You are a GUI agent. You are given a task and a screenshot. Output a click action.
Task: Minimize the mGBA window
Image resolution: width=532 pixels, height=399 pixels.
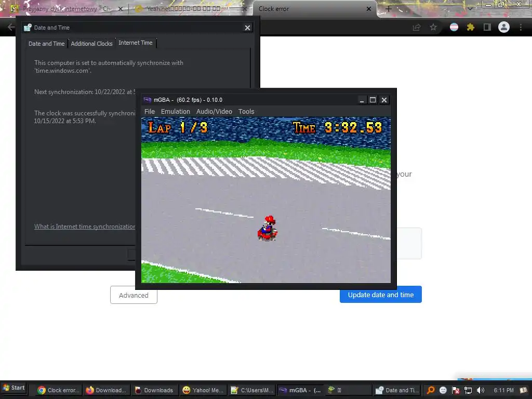pyautogui.click(x=362, y=100)
